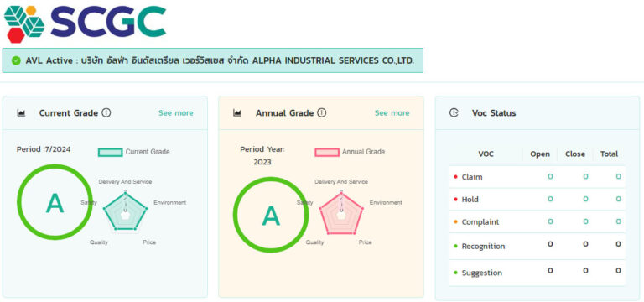Click the Total count for Complaint
The height and width of the screenshot is (302, 644).
click(x=618, y=221)
